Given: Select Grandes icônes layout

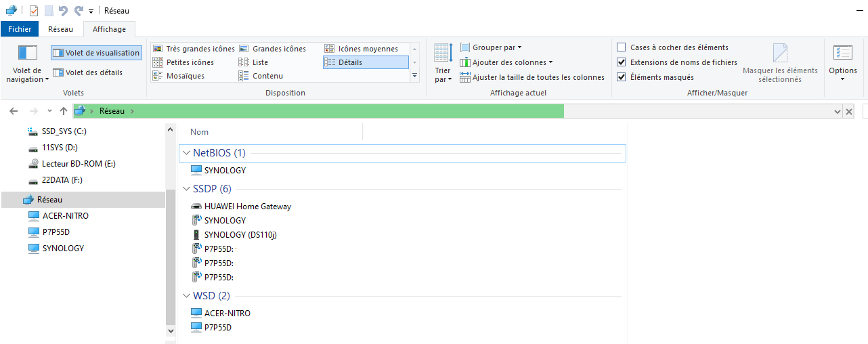Looking at the screenshot, I should point(273,49).
